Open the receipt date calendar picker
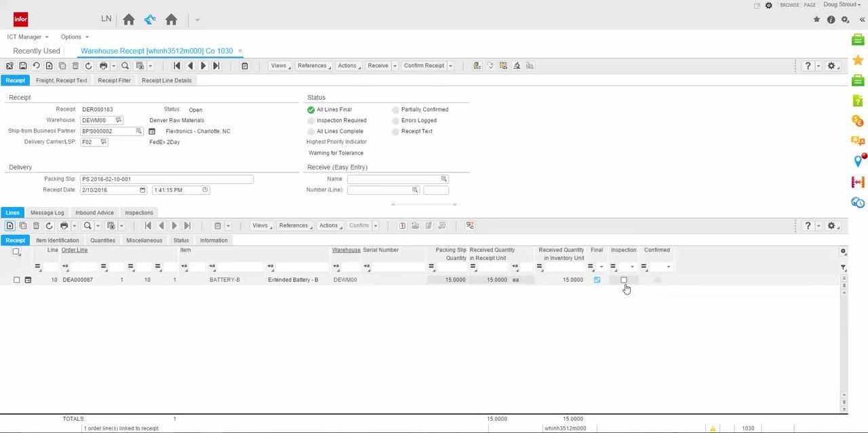Image resolution: width=868 pixels, height=433 pixels. coord(142,190)
